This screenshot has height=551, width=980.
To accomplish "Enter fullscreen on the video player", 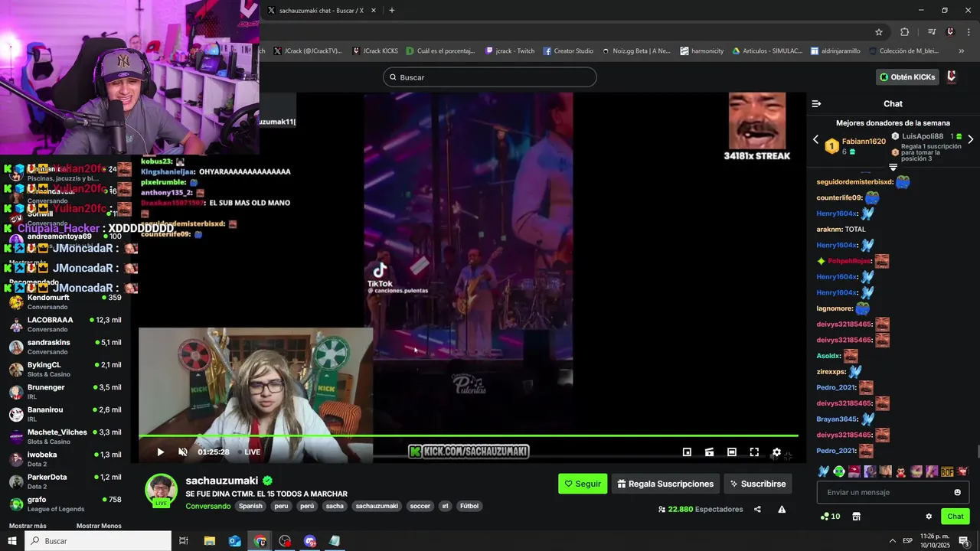I will click(754, 452).
